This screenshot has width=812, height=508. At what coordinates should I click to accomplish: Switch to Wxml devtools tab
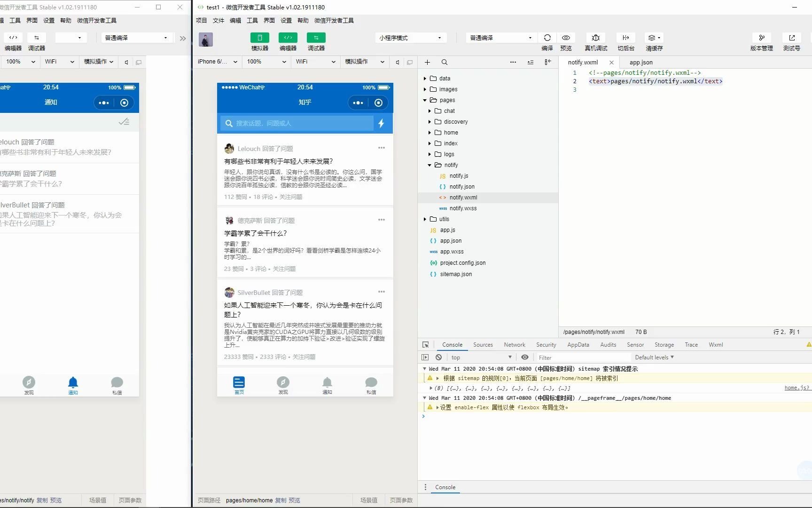point(716,345)
